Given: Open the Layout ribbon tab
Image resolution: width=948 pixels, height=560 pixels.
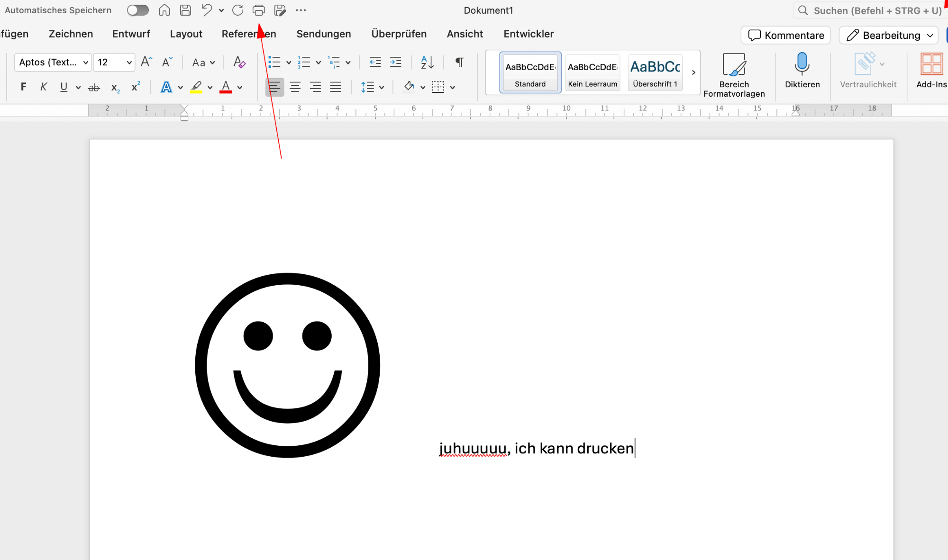Looking at the screenshot, I should coord(186,34).
